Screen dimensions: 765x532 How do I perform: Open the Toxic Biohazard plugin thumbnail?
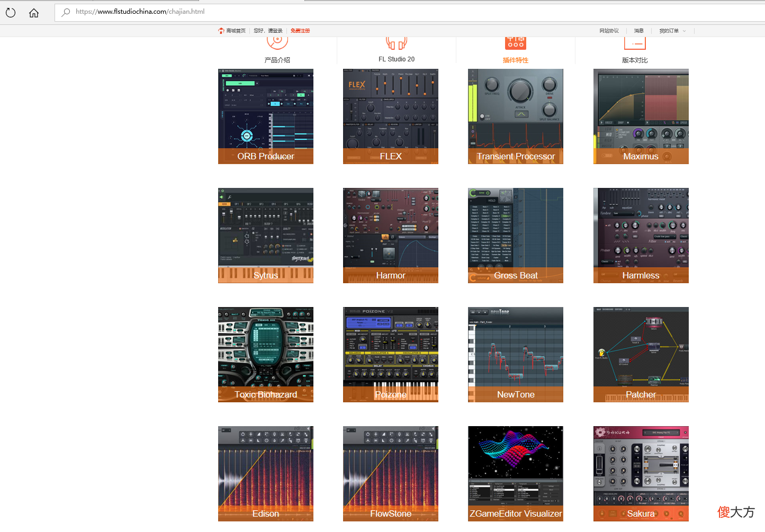tap(266, 355)
